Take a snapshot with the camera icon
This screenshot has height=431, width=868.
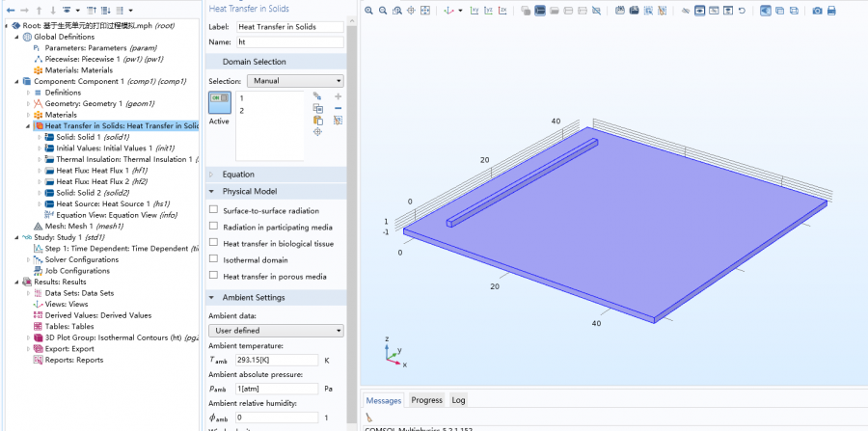tap(817, 11)
